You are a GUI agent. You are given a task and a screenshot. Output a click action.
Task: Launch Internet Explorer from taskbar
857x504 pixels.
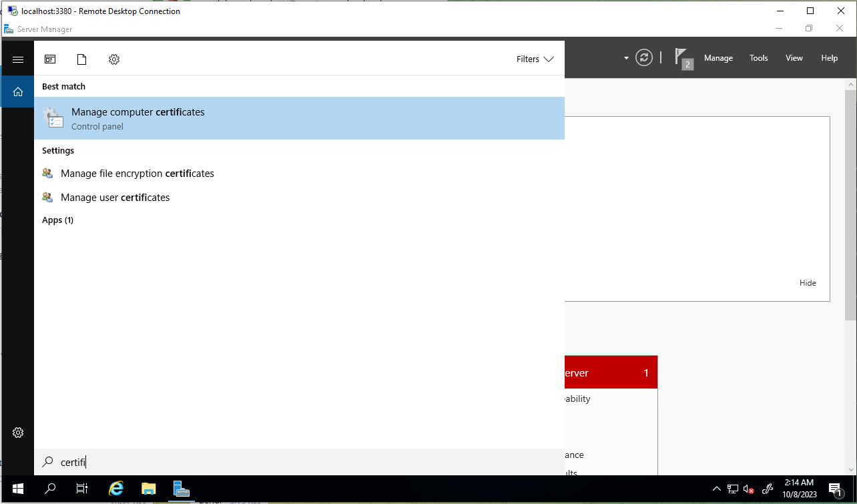coord(116,489)
